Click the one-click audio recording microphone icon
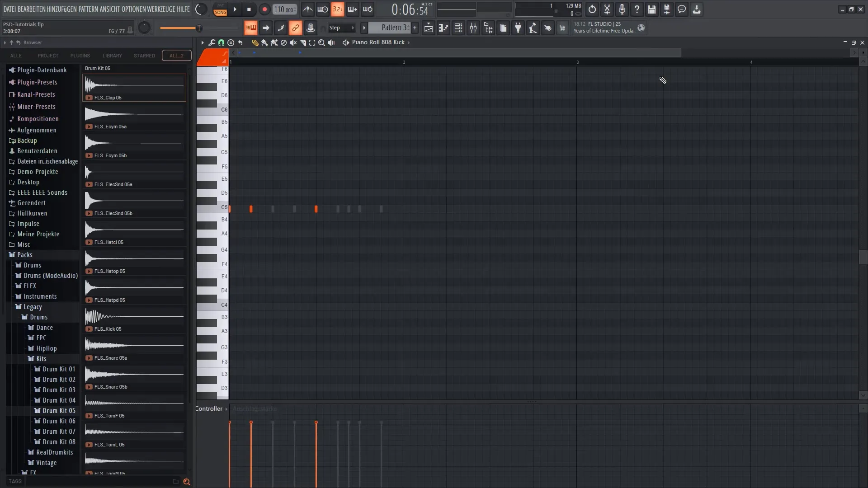Screen dimensions: 868x488 tap(622, 9)
